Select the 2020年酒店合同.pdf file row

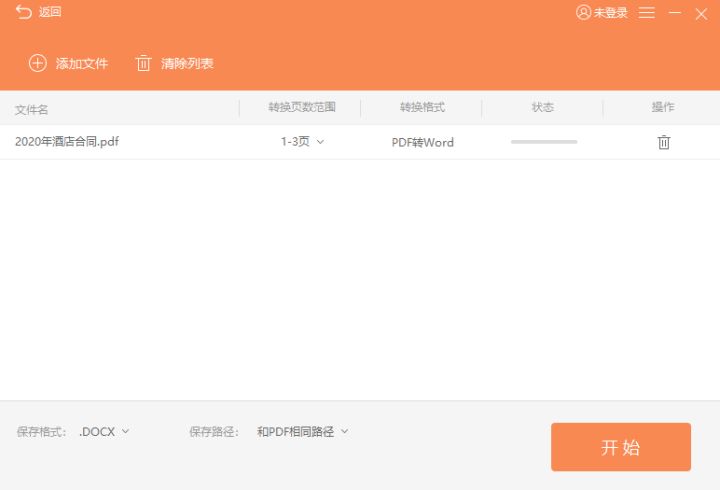click(360, 142)
